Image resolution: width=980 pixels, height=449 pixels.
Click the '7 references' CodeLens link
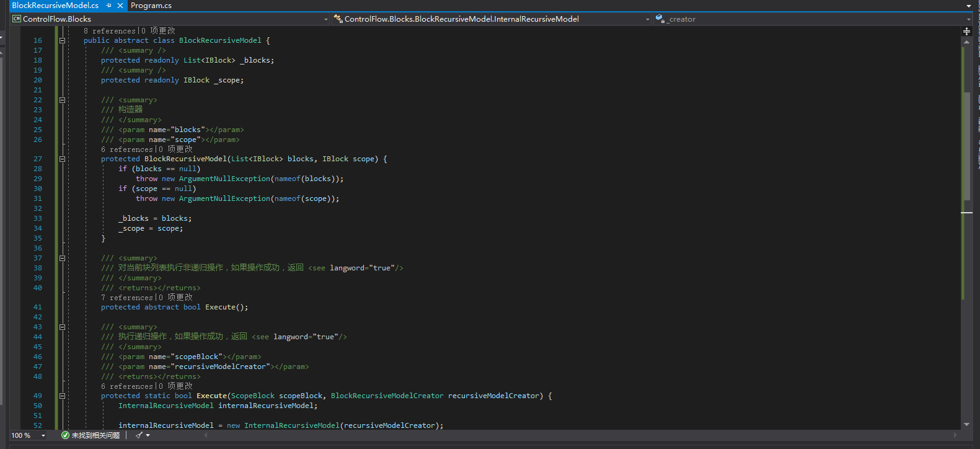[126, 298]
